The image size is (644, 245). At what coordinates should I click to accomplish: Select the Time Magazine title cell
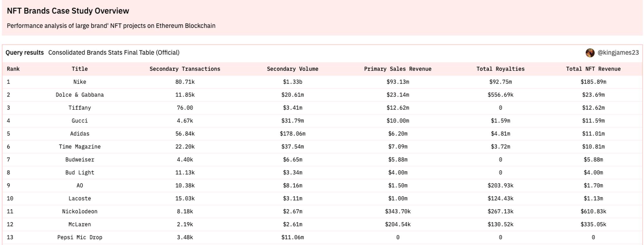pyautogui.click(x=80, y=147)
